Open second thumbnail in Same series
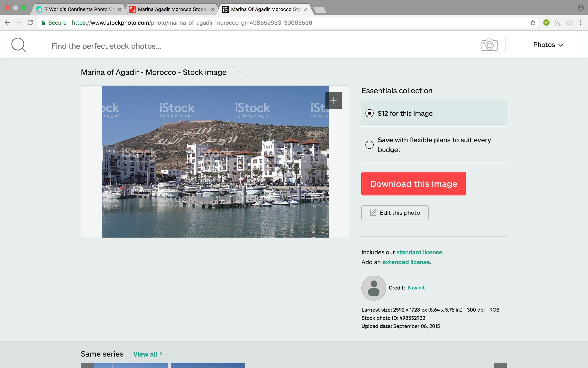Screen dimensions: 588x368 coord(208,365)
